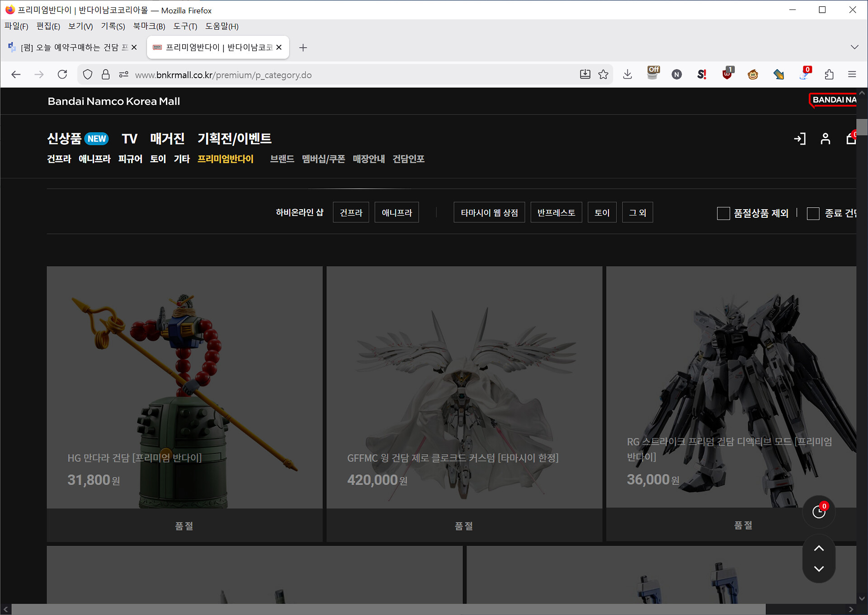Click the horizontal scrollbar at bottom
This screenshot has width=868, height=615.
[389, 609]
